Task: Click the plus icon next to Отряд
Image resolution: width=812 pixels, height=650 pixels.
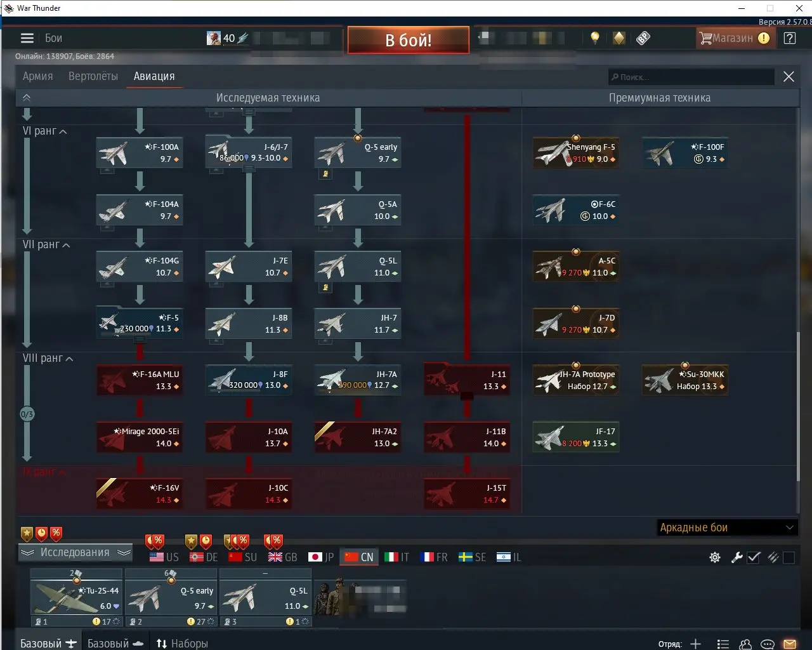Action: 696,644
